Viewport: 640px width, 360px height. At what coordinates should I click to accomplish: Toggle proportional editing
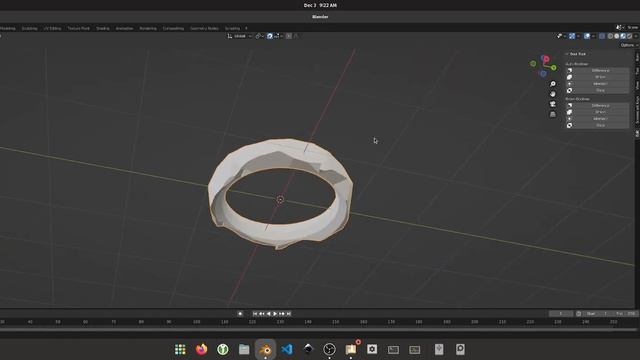point(289,36)
